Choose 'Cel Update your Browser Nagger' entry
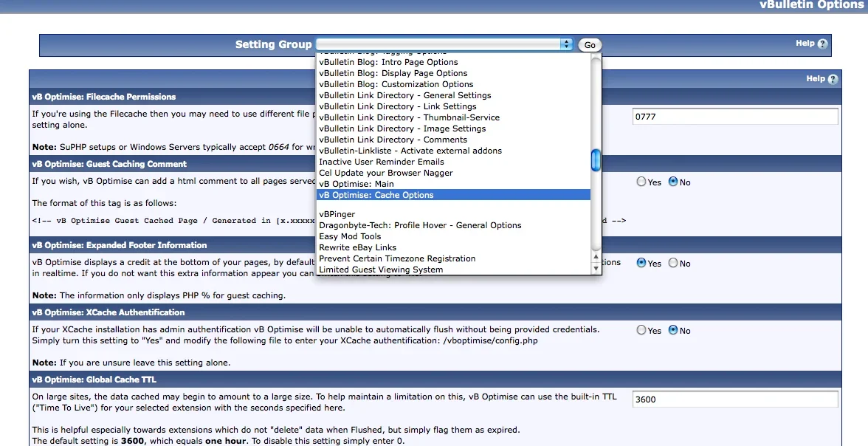 386,173
